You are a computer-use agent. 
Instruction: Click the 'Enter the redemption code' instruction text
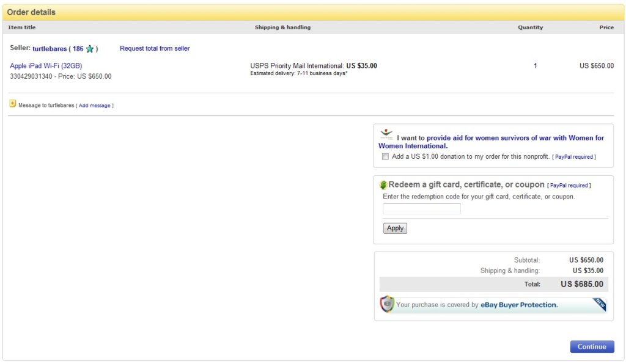(x=479, y=197)
